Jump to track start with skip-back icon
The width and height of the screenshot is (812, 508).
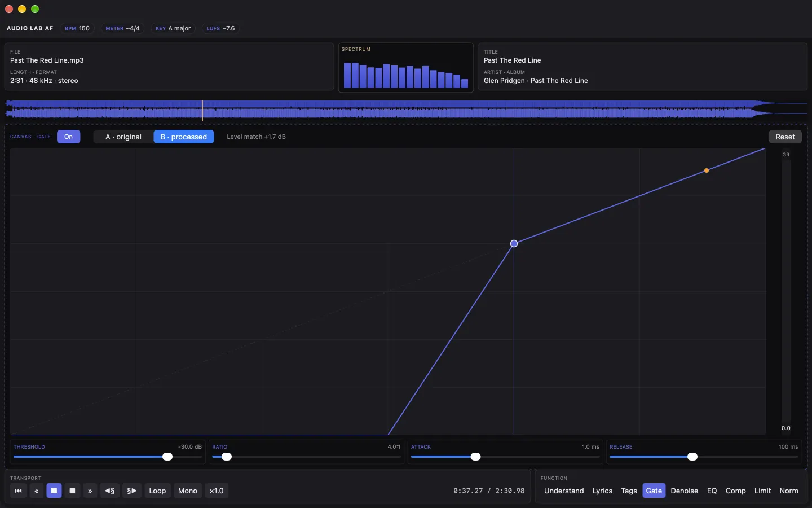[18, 491]
